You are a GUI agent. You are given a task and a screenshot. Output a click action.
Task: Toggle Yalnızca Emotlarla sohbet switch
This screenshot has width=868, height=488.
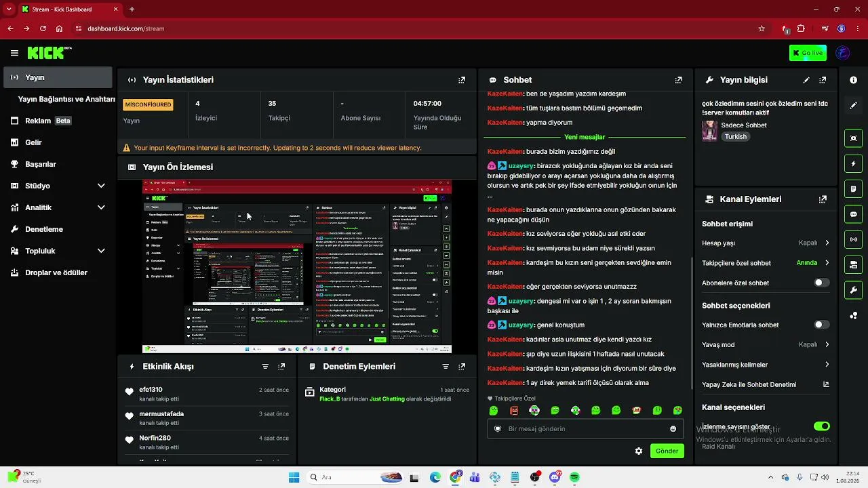point(821,325)
